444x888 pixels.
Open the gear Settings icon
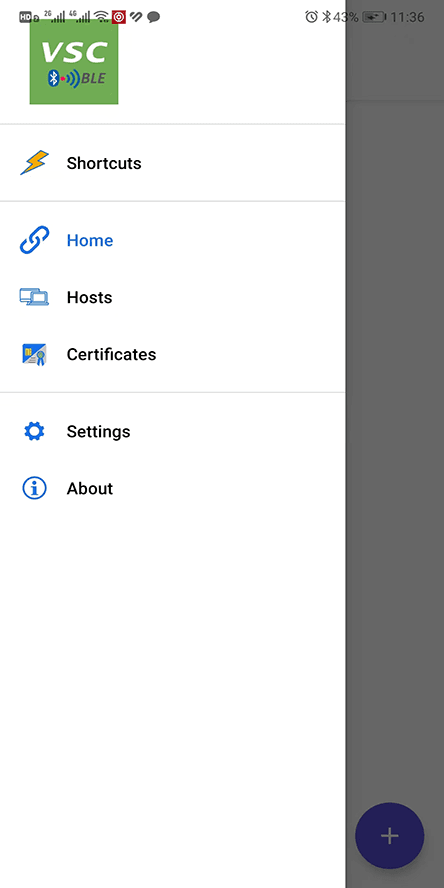(x=35, y=432)
